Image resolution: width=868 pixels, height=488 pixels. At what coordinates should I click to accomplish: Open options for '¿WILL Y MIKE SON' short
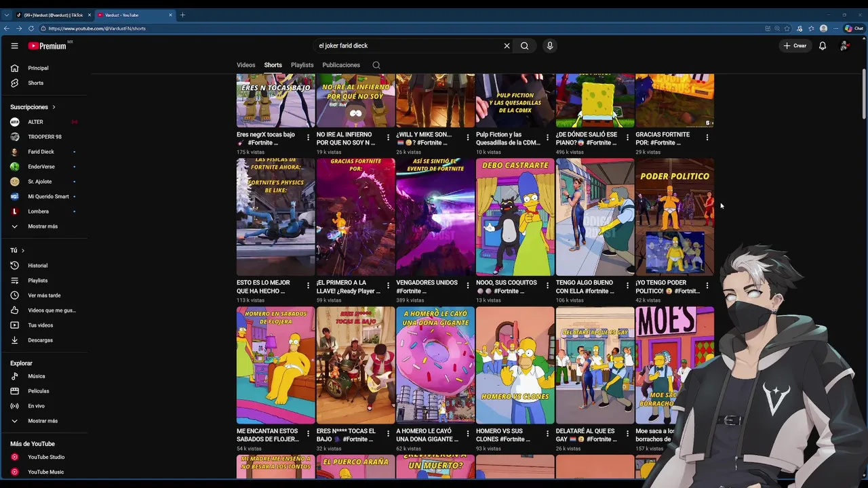[468, 137]
